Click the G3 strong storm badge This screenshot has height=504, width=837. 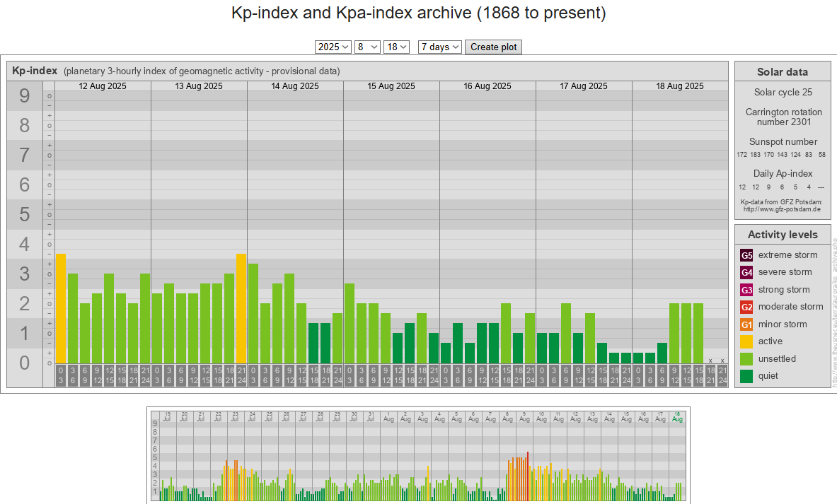pyautogui.click(x=746, y=290)
